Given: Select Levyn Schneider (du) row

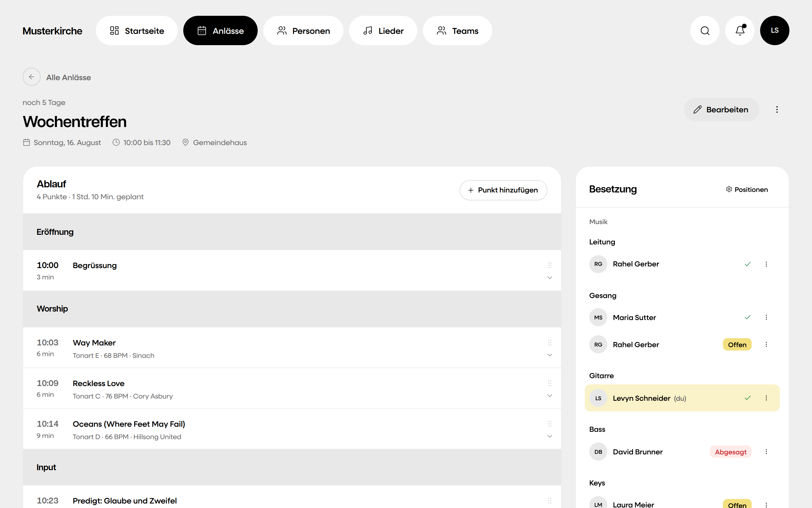Looking at the screenshot, I should tap(682, 398).
